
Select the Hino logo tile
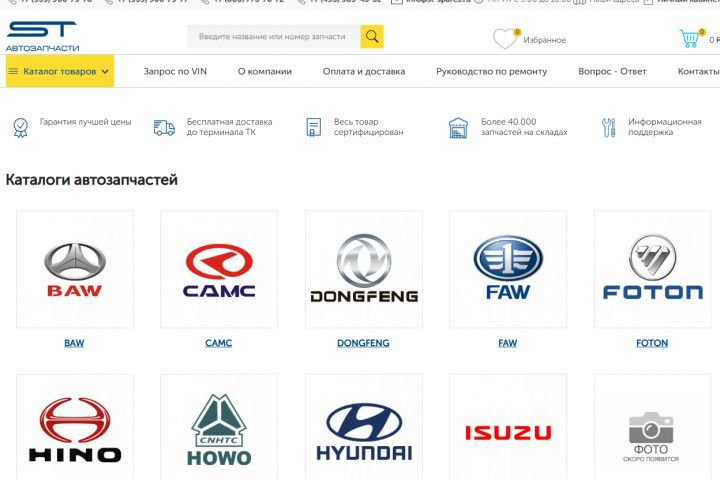click(x=75, y=427)
